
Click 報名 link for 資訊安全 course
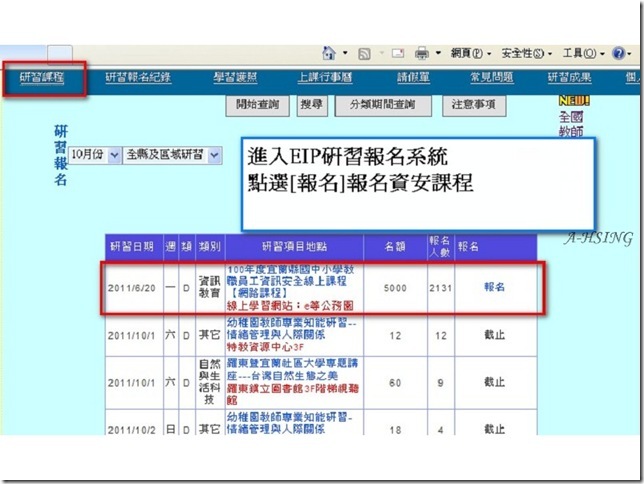[x=494, y=287]
